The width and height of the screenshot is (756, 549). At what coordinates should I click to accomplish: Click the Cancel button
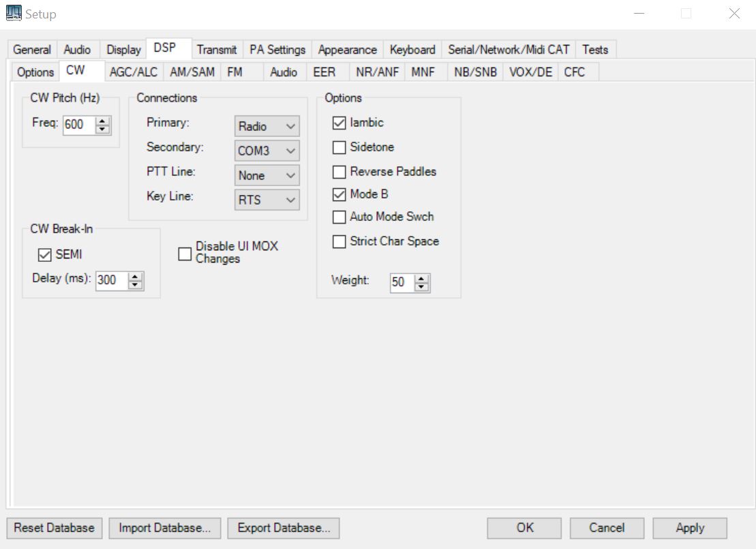[607, 529]
